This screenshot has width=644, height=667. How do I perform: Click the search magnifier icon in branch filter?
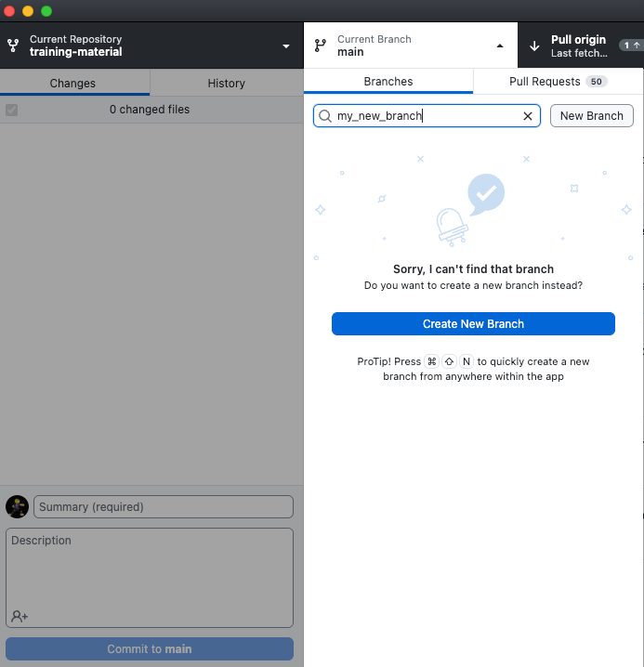point(325,116)
